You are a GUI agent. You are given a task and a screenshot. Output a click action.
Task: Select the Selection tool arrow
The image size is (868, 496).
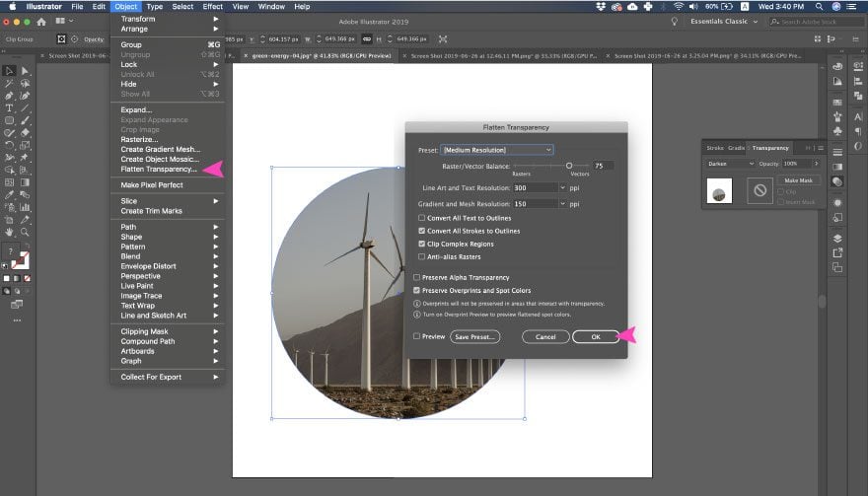pos(9,71)
